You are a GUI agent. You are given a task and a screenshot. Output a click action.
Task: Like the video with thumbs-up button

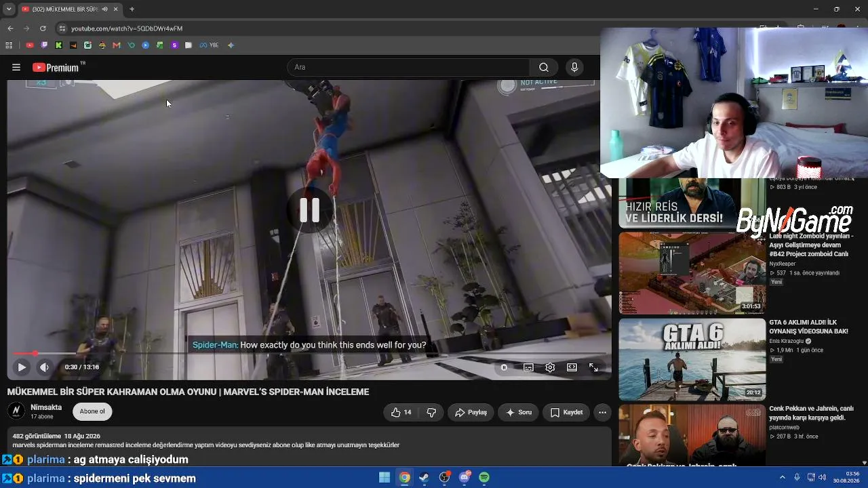pyautogui.click(x=401, y=412)
